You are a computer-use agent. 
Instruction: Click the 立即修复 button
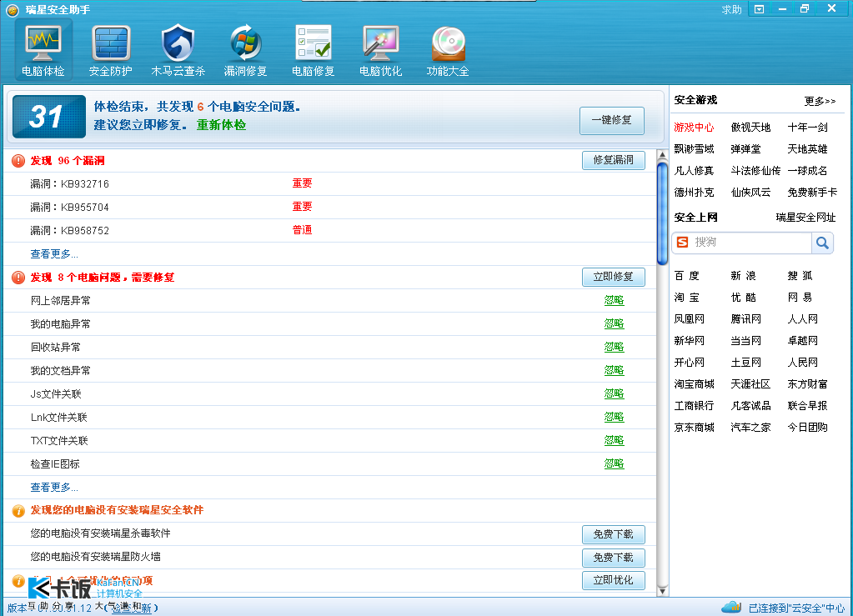613,278
